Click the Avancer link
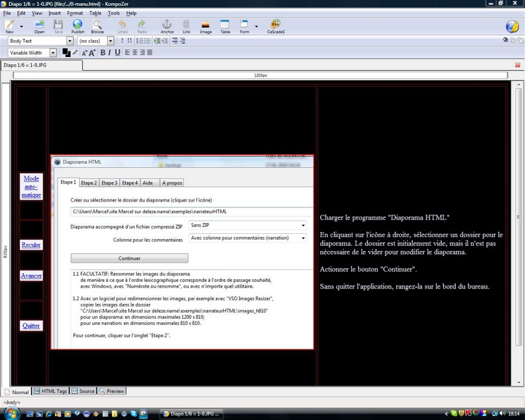525x420 pixels. click(31, 275)
